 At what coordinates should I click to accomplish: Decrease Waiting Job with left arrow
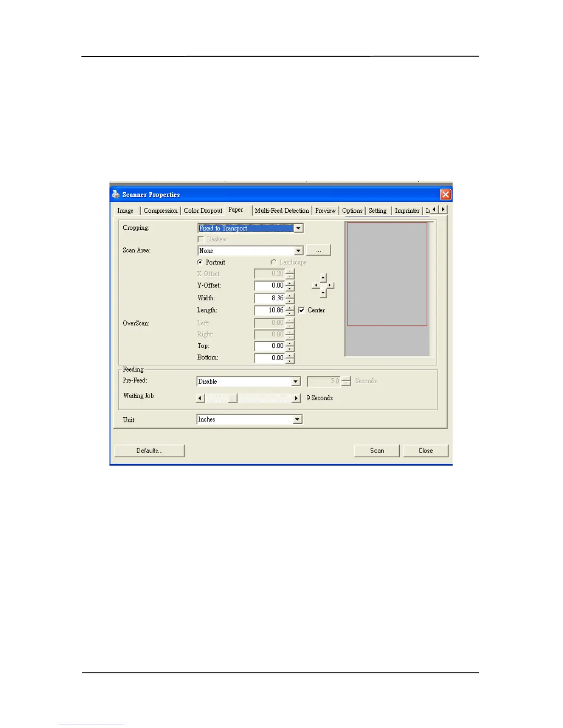[x=200, y=398]
